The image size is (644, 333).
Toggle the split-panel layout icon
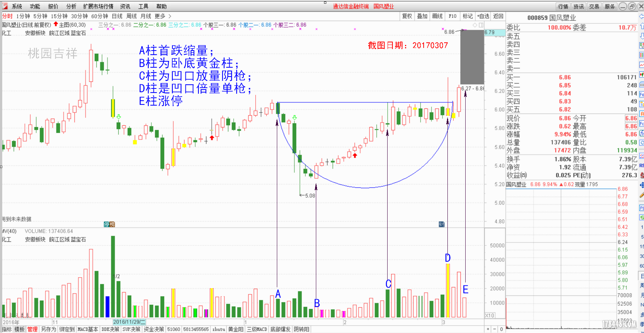(x=481, y=25)
